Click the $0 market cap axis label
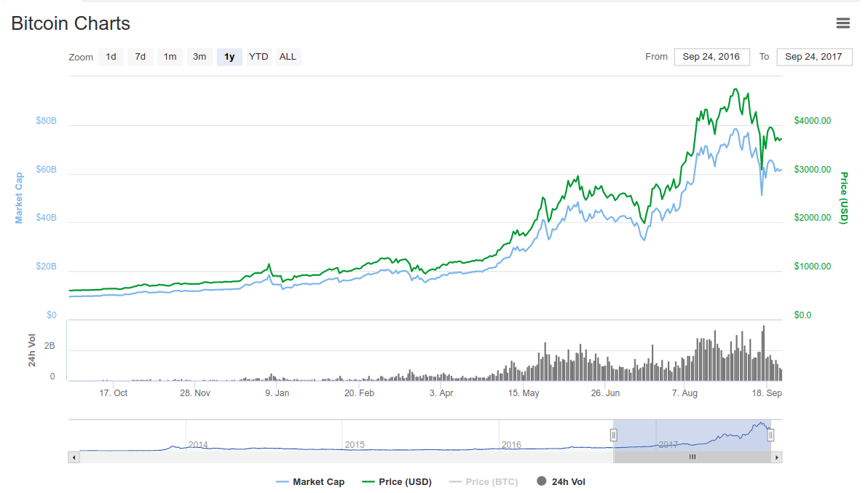Viewport: 868px width, 493px height. pyautogui.click(x=52, y=315)
